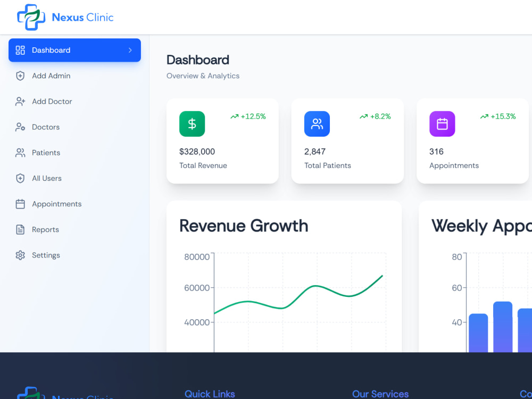
Task: Click the trend arrow beside +15.3%
Action: pos(484,117)
